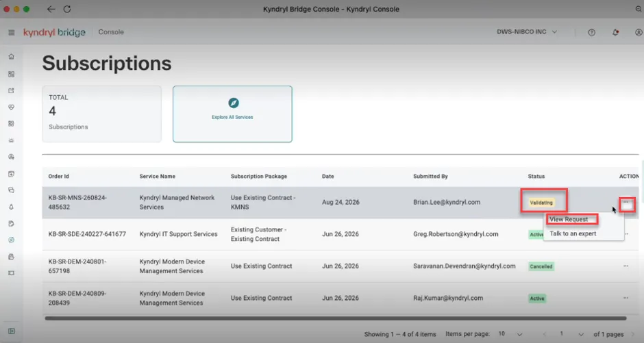Click order KB-SR-SDE-240227-641677

coord(87,234)
